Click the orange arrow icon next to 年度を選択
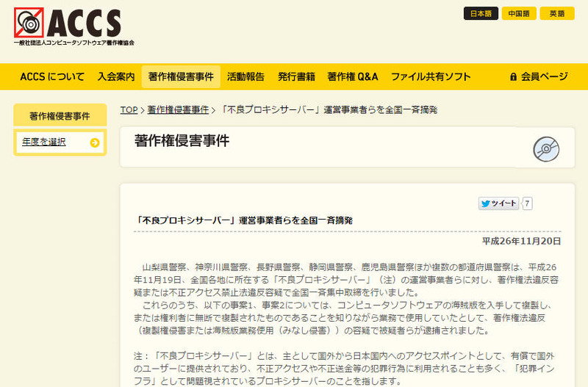 coord(95,142)
